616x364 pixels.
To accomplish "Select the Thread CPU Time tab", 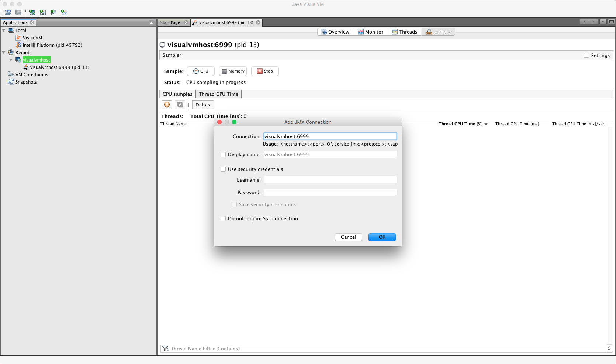I will [218, 94].
